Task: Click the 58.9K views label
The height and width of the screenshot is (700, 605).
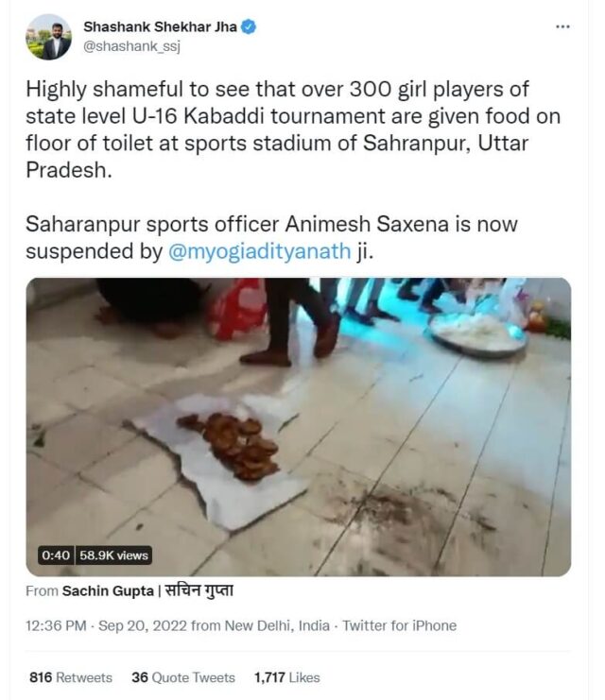Action: coord(114,555)
